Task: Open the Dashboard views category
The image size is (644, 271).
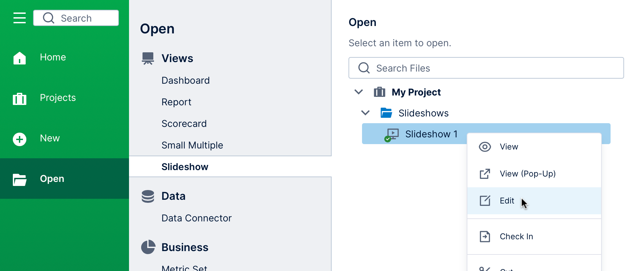Action: 185,80
